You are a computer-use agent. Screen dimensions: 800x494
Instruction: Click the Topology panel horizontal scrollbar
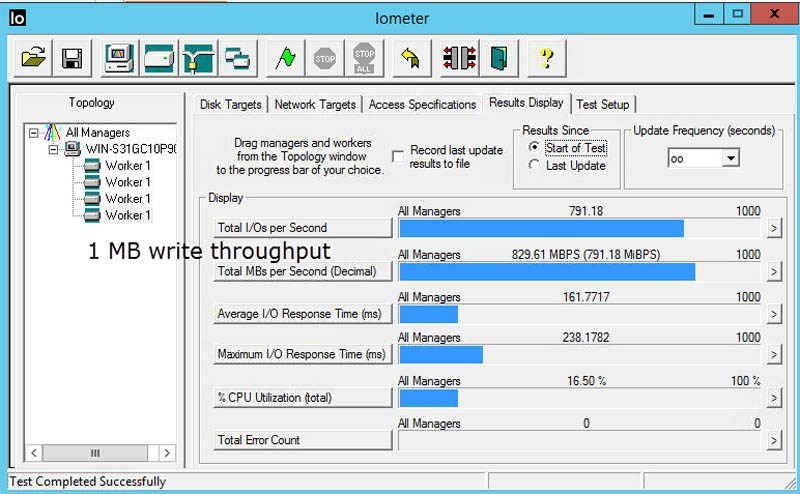[x=97, y=453]
